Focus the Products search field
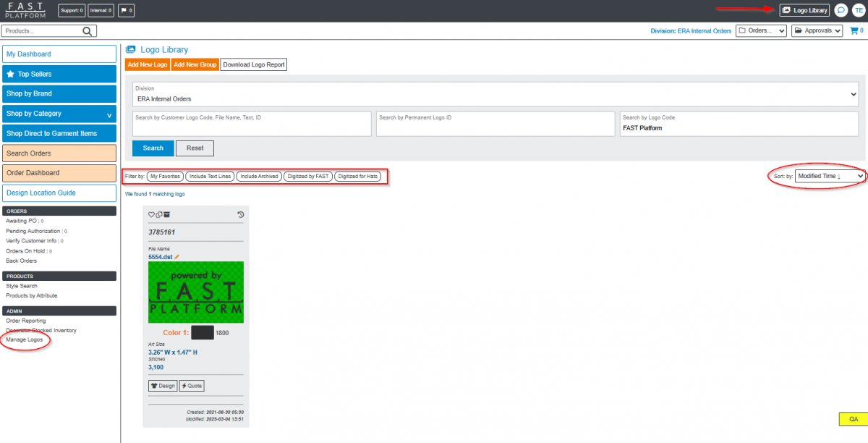This screenshot has height=443, width=868. coord(43,31)
